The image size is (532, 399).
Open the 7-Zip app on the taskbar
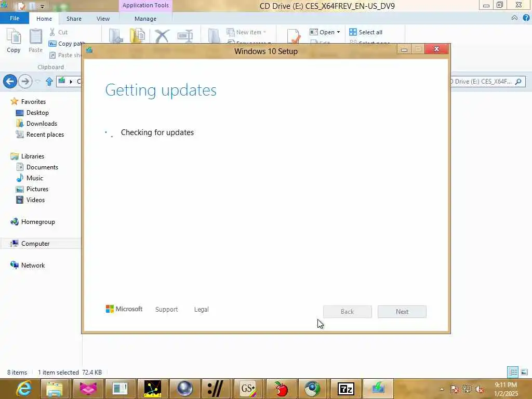(x=346, y=389)
